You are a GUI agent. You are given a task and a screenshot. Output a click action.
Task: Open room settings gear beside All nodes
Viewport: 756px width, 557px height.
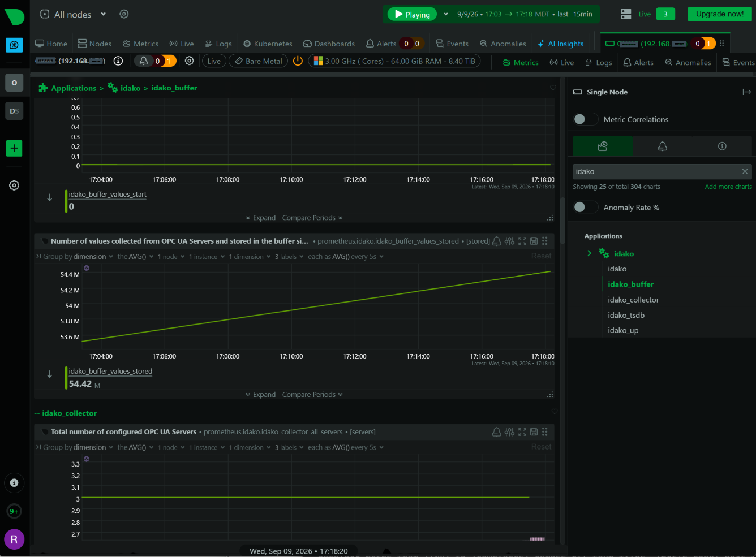tap(124, 14)
